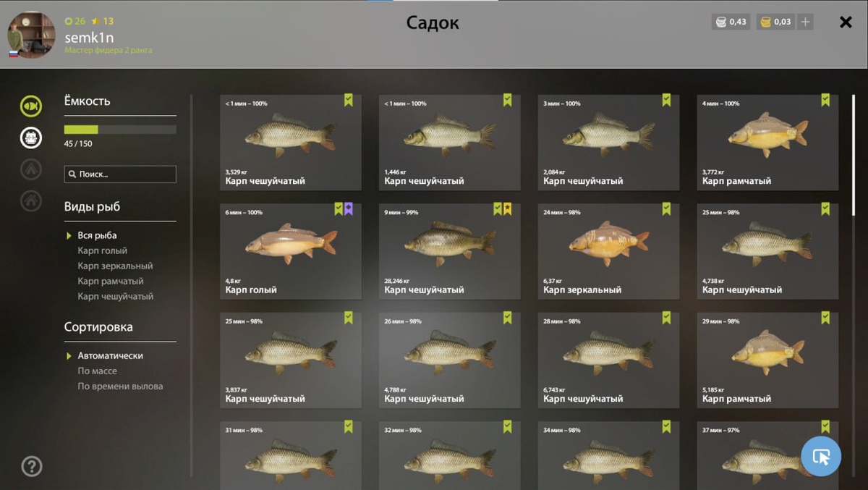Click the silver coin balance 0,43
Image resolution: width=868 pixels, height=490 pixels.
(x=731, y=22)
